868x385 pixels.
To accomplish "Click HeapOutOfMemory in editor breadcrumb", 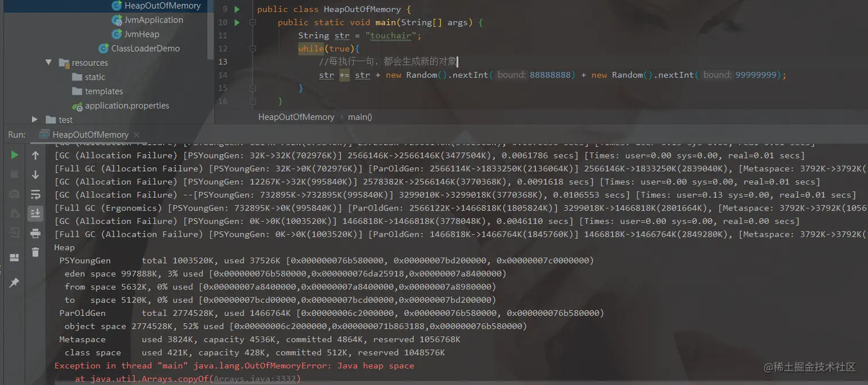I will 296,116.
